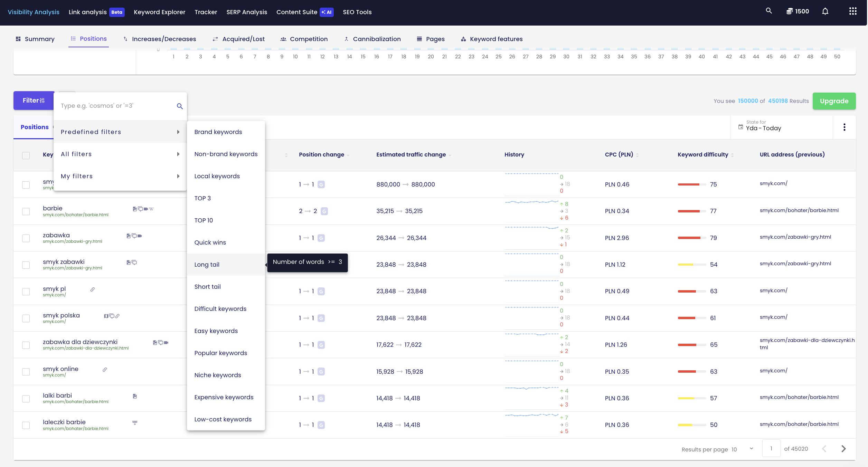Click Google icon in zabawka dla dziewczynki row
This screenshot has height=467, width=868.
tap(321, 345)
